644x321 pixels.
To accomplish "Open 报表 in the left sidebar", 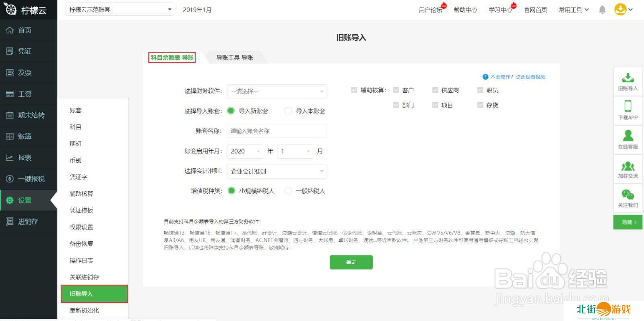I will 25,157.
